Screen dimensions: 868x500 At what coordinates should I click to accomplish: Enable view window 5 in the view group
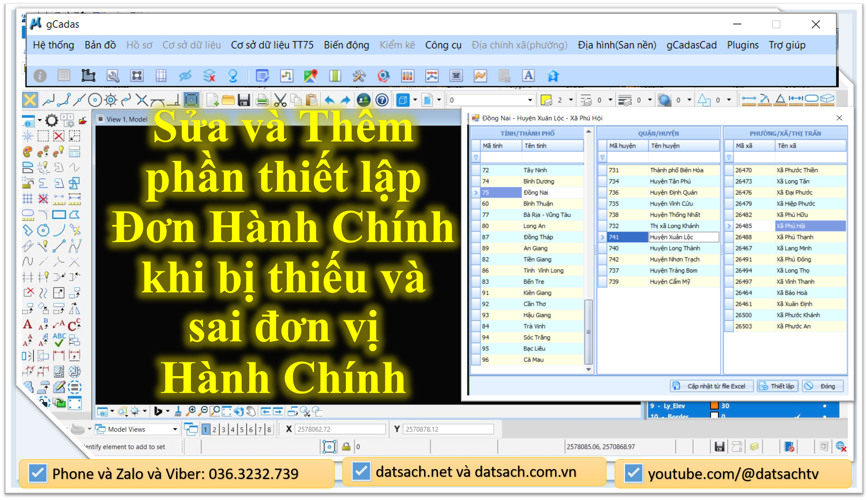point(241,429)
